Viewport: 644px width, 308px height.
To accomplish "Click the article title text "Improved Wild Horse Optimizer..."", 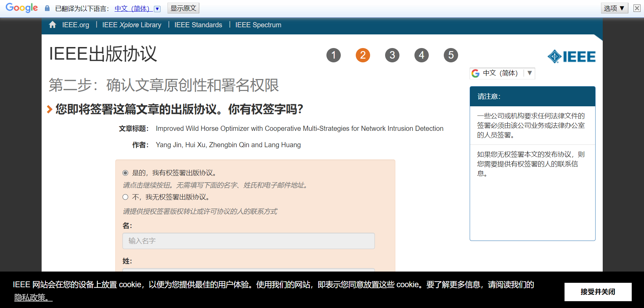I will (299, 128).
